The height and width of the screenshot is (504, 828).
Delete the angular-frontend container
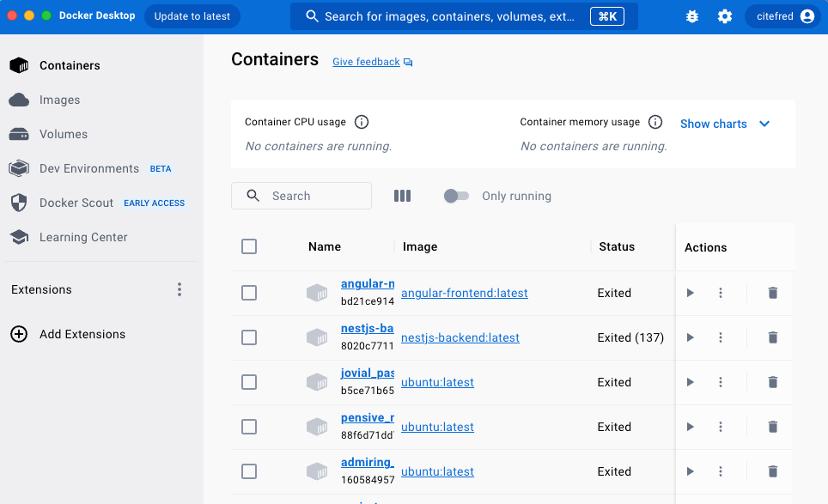click(772, 293)
